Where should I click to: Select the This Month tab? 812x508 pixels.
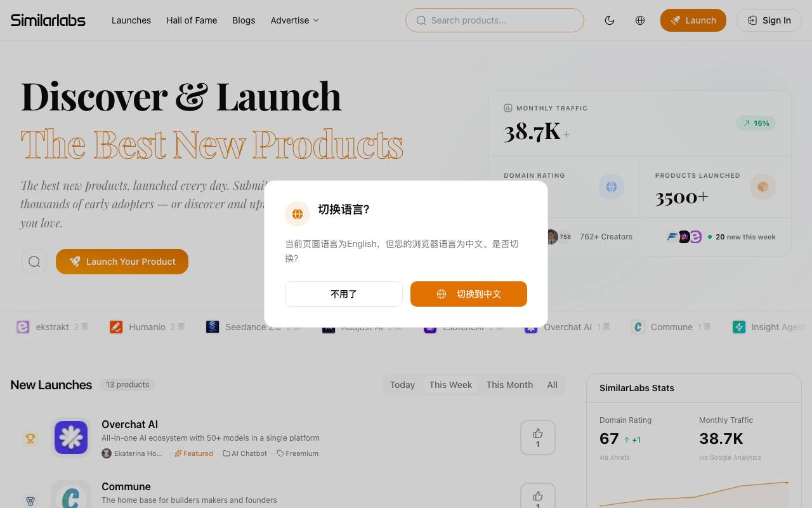coord(509,385)
